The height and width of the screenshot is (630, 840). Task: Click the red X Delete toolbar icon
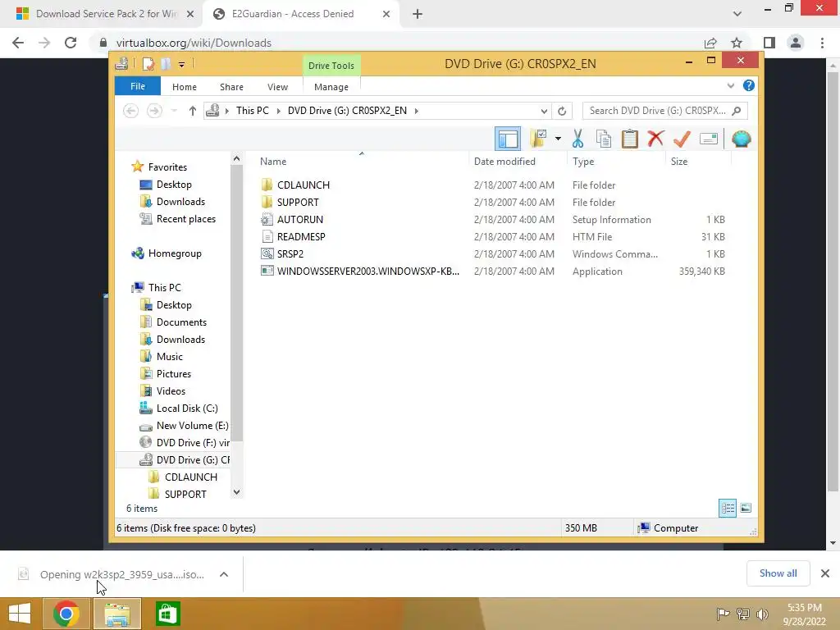point(655,139)
